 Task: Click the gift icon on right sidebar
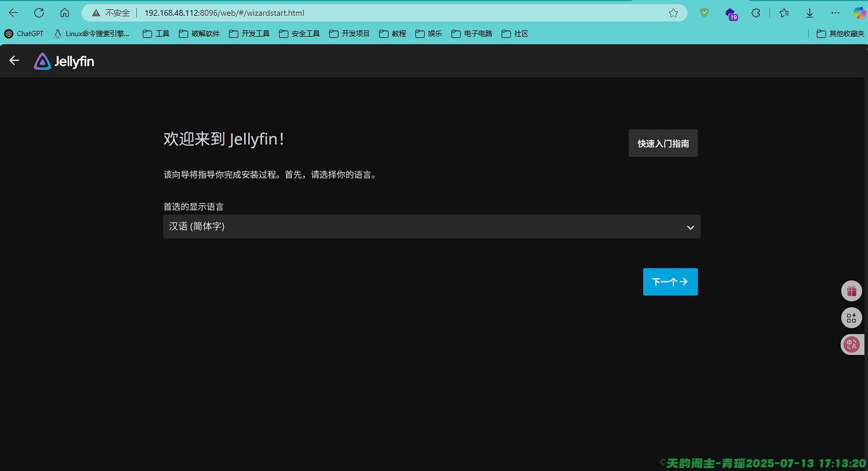pos(851,291)
